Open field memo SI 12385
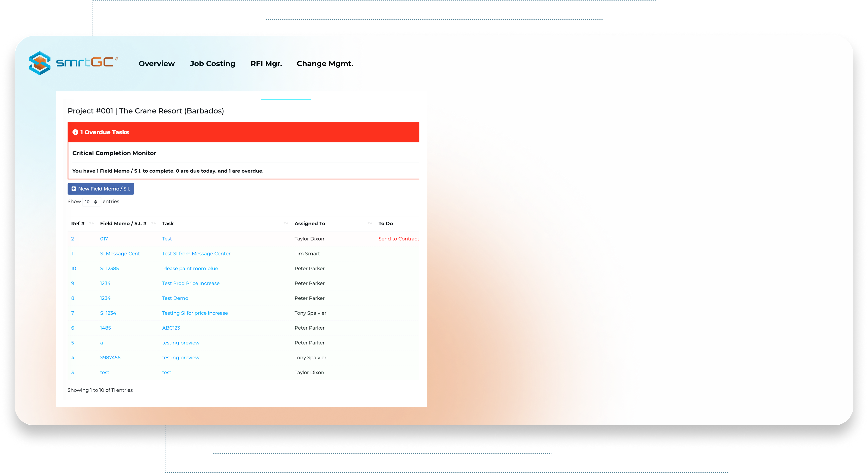This screenshot has width=868, height=473. pos(109,268)
